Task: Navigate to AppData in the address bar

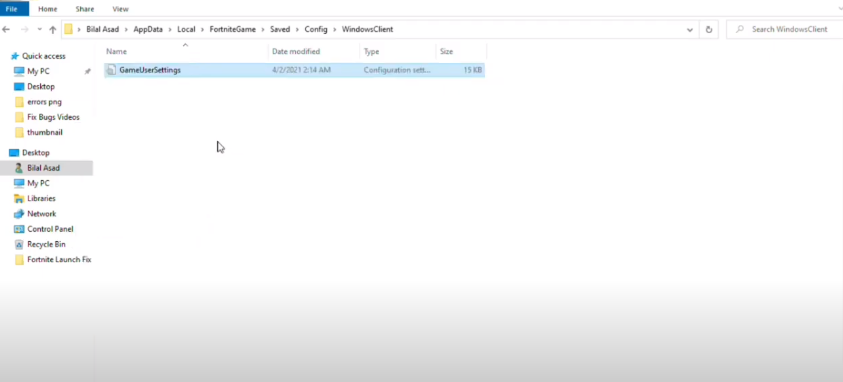Action: 148,30
